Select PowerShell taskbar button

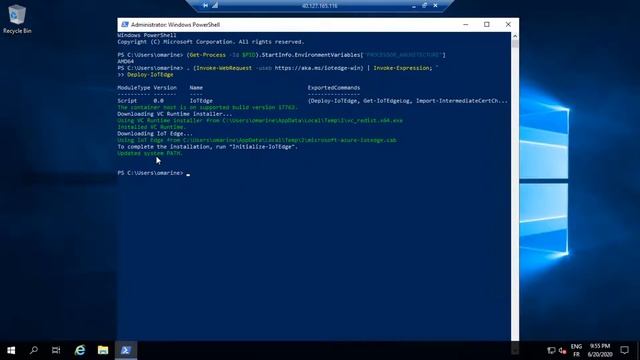(x=126, y=350)
